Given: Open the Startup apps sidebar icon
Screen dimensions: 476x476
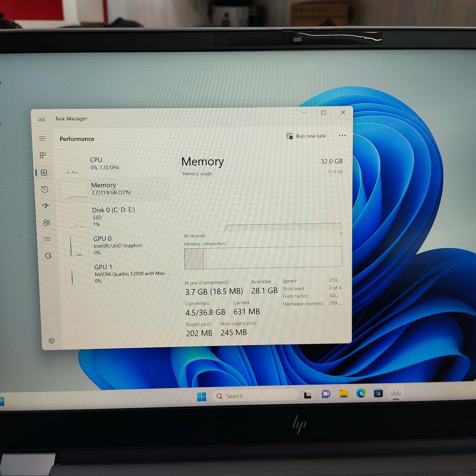Looking at the screenshot, I should point(46,206).
